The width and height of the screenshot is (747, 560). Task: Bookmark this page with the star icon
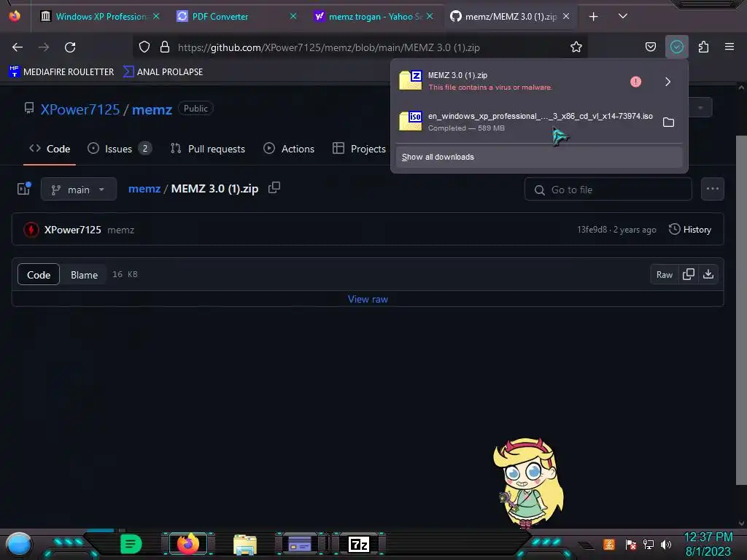(x=576, y=47)
